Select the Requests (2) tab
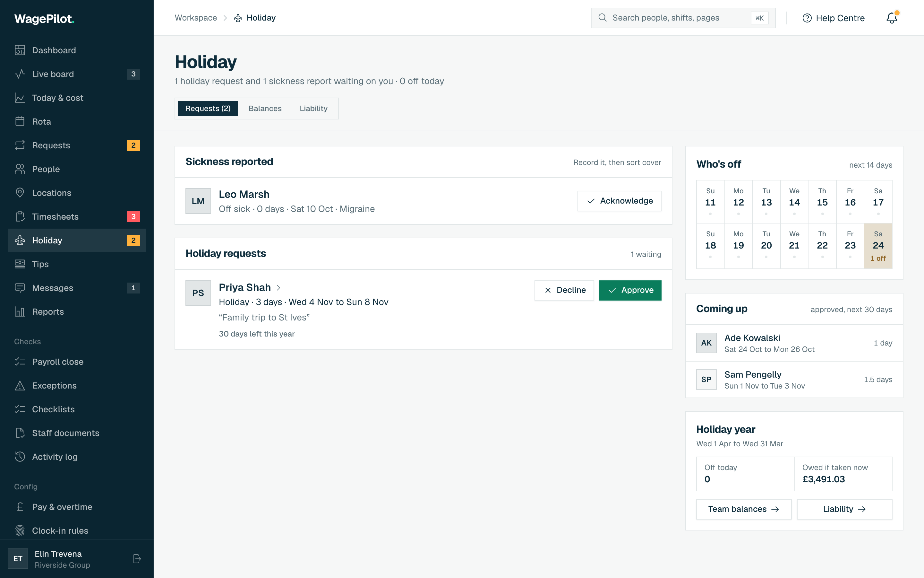Viewport: 924px width, 578px height. click(208, 109)
